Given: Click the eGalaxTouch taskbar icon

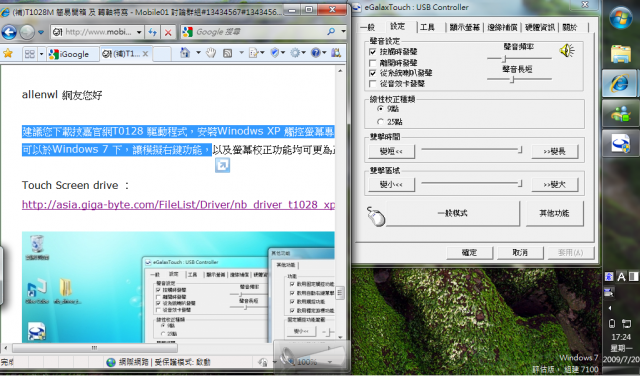Looking at the screenshot, I should [620, 144].
